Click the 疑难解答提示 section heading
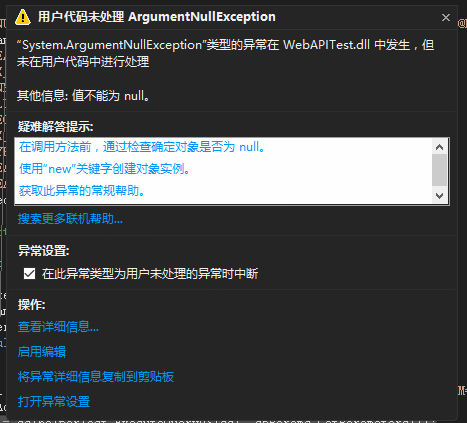Image resolution: width=467 pixels, height=423 pixels. (55, 127)
